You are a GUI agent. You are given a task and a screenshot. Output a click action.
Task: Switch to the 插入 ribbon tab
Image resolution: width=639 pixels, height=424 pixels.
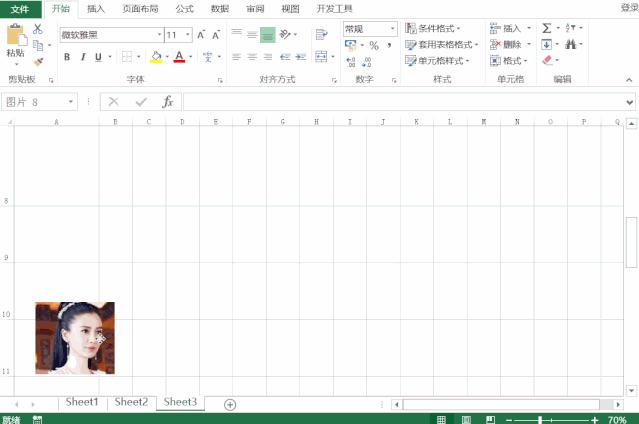(x=96, y=9)
